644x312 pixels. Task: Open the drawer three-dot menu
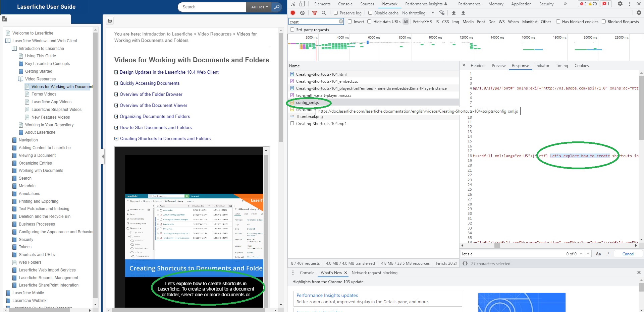[293, 272]
